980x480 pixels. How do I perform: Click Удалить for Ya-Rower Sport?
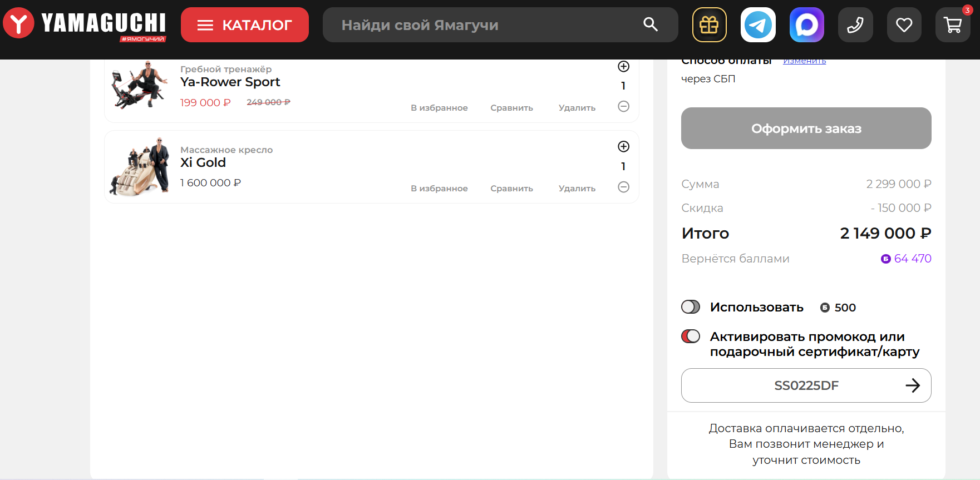pos(577,108)
